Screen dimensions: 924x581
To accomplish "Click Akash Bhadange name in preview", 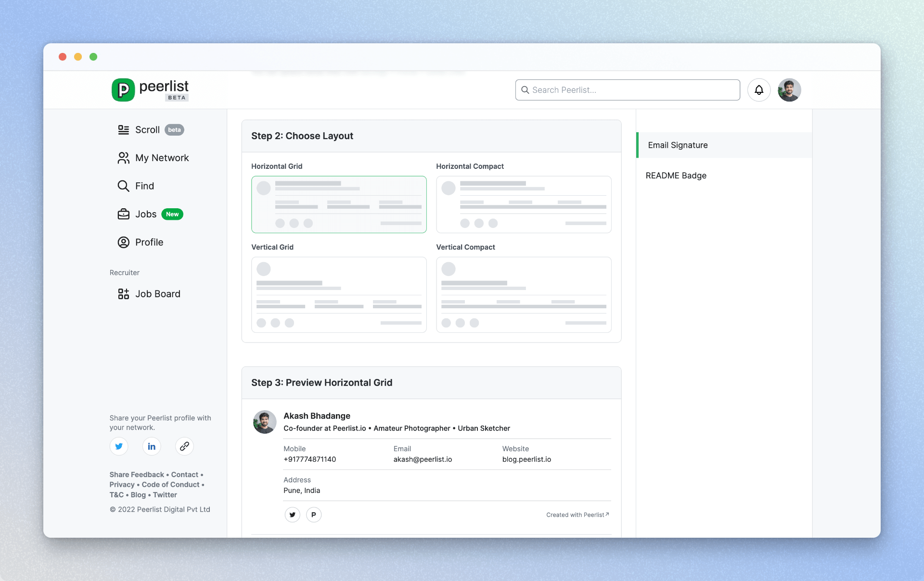I will (317, 416).
